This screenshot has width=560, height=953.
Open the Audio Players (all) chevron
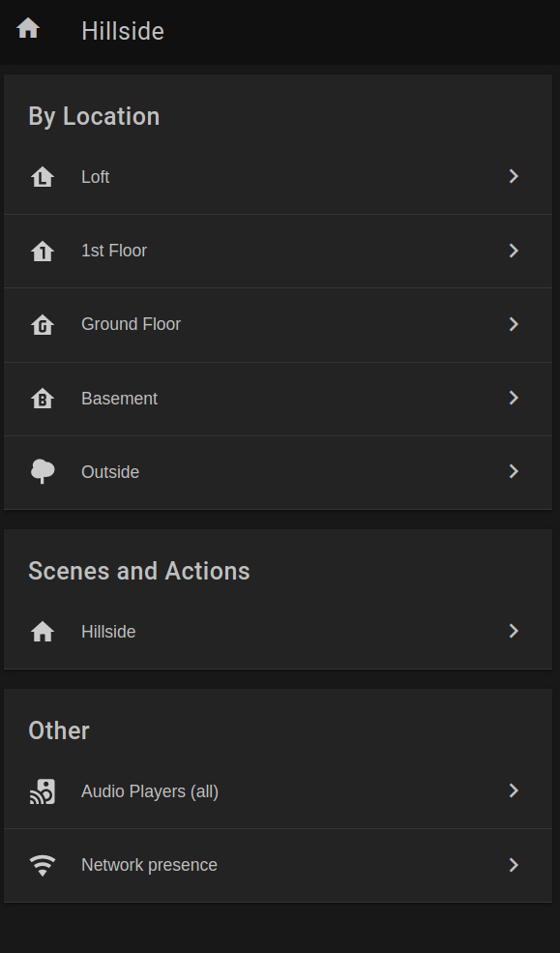[x=514, y=790]
